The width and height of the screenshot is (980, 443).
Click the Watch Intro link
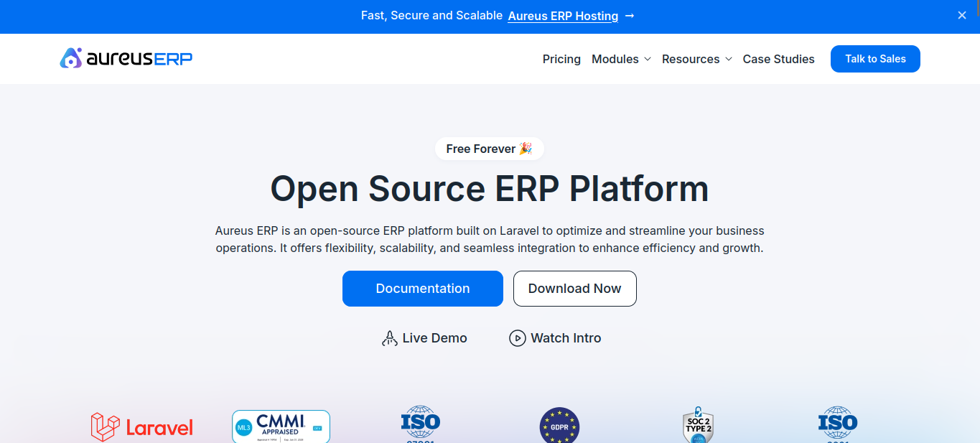(x=555, y=338)
